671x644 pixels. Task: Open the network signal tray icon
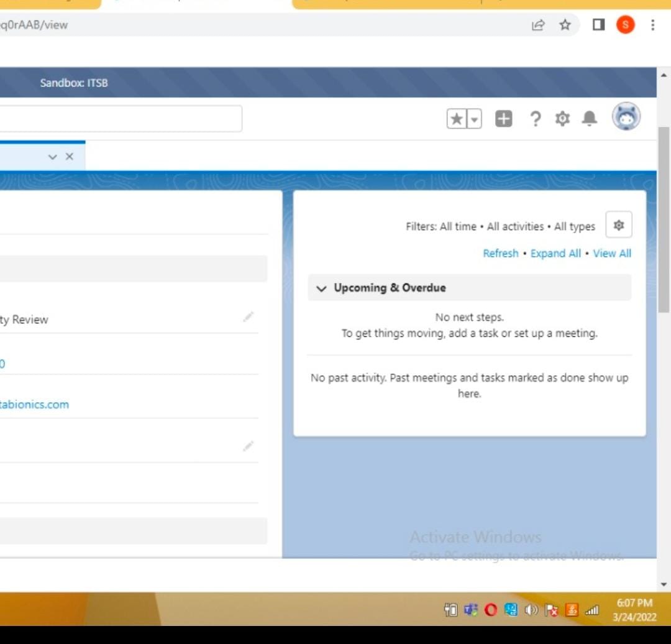(591, 609)
